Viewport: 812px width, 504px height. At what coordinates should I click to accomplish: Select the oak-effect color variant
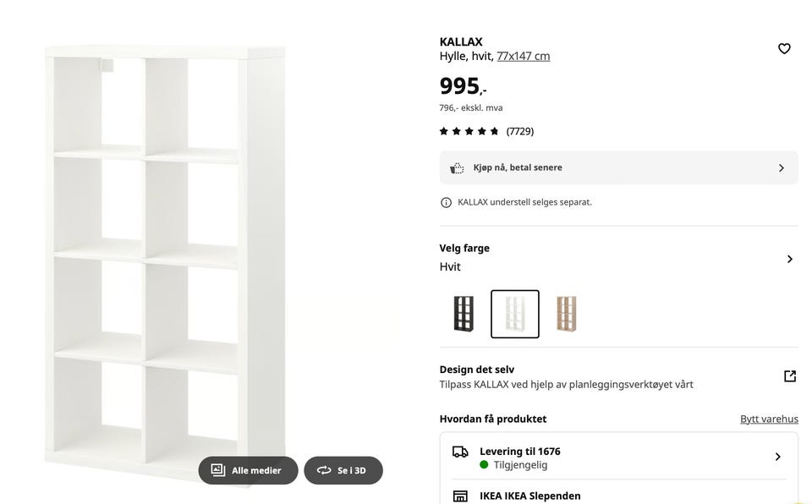567,314
